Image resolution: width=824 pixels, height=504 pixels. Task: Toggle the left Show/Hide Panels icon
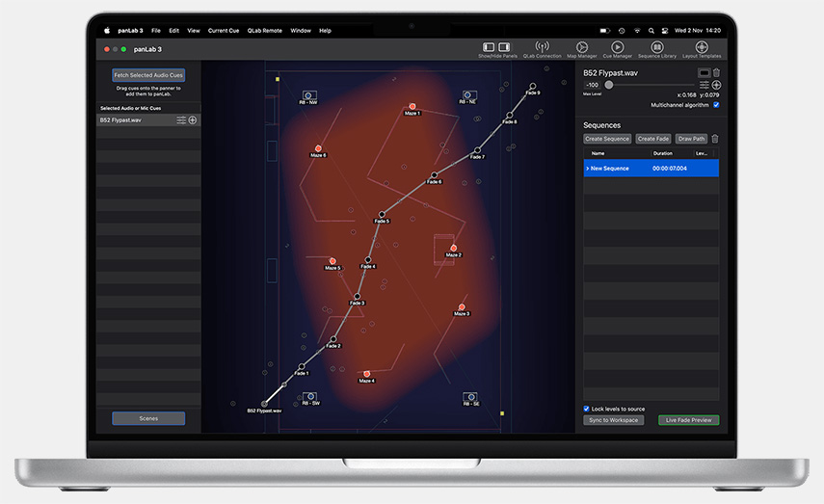(x=489, y=47)
